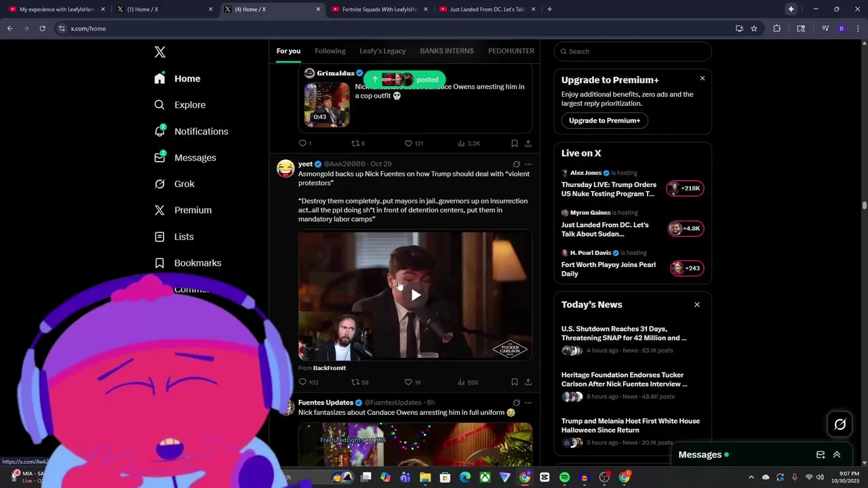Open the Explore search icon in sidebar
The image size is (868, 488).
[159, 105]
